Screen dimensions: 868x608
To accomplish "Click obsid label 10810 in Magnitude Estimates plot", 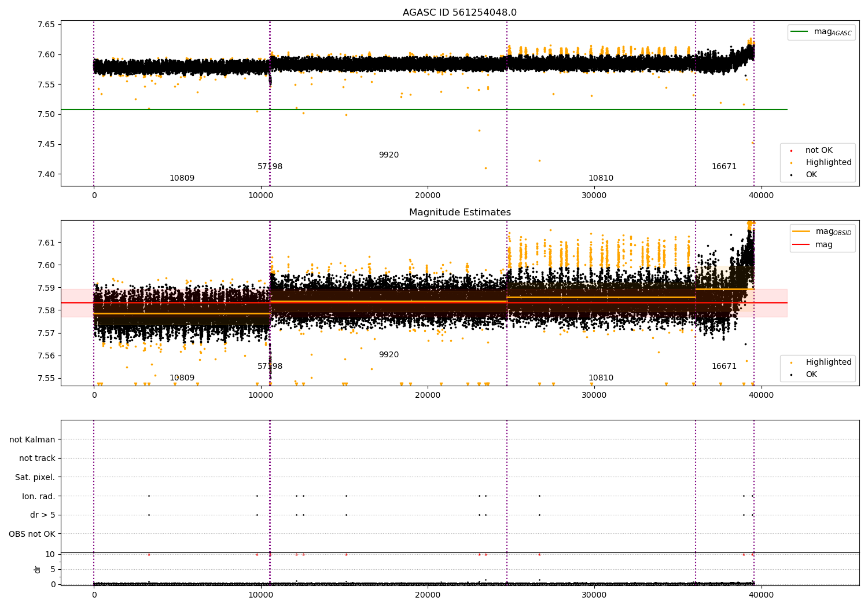I will point(601,378).
